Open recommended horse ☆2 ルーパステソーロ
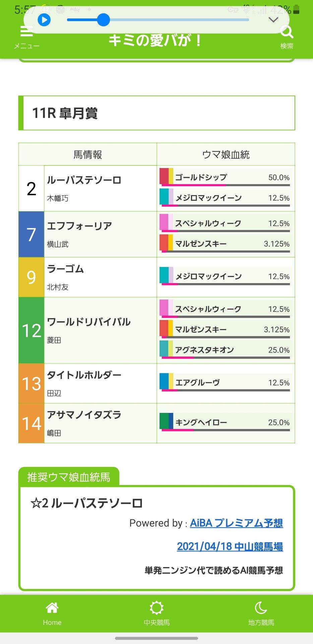Screen dimensions: 313x644 (x=86, y=503)
